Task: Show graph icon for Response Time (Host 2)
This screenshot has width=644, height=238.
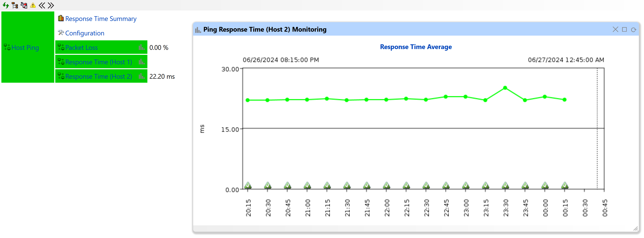Action: (141, 76)
